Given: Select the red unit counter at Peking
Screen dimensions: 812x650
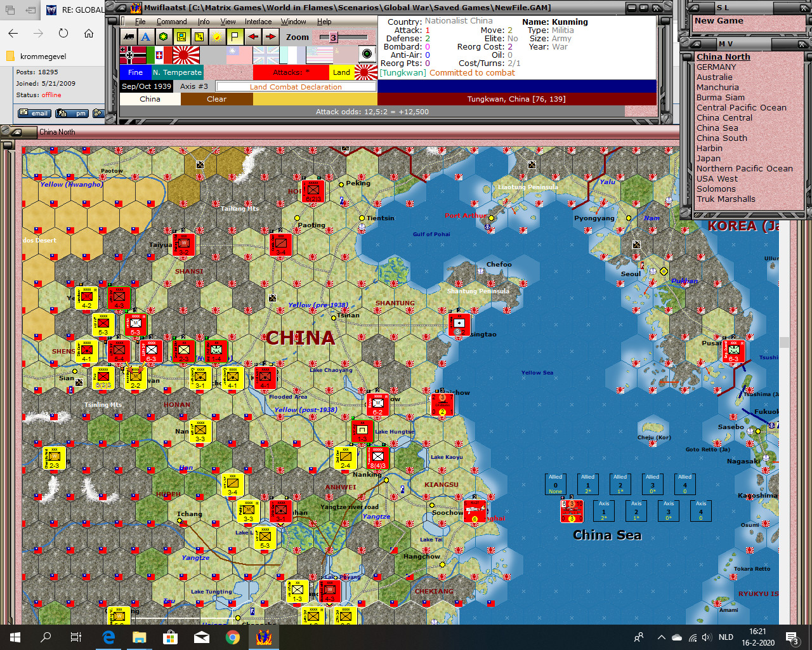Looking at the screenshot, I should coord(313,191).
